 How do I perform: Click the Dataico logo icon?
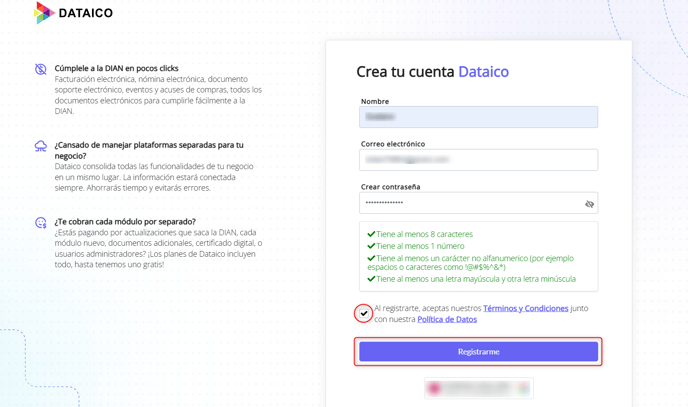point(44,13)
